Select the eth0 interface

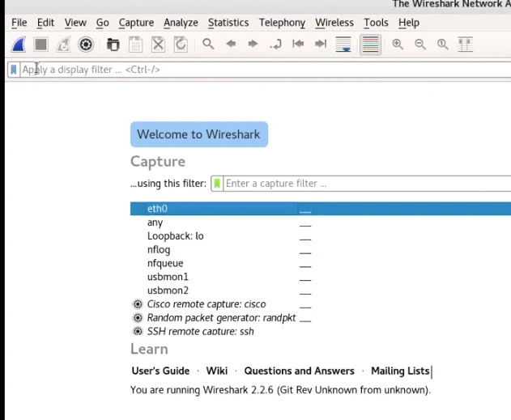321,209
